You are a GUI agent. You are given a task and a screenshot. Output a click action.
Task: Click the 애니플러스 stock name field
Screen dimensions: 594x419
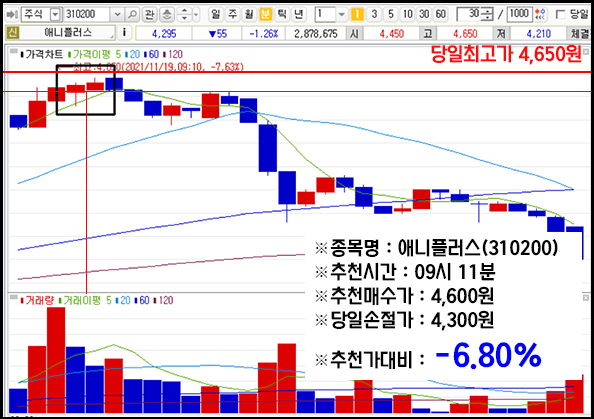pyautogui.click(x=67, y=33)
